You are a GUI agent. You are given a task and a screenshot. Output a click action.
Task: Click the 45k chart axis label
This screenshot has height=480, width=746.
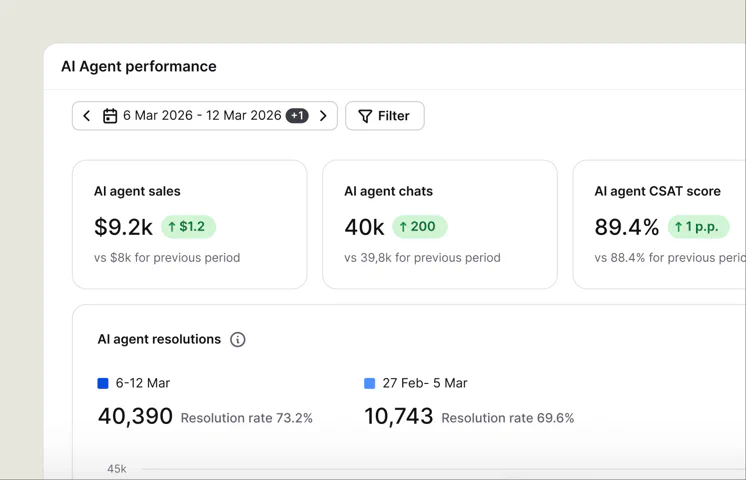click(117, 469)
